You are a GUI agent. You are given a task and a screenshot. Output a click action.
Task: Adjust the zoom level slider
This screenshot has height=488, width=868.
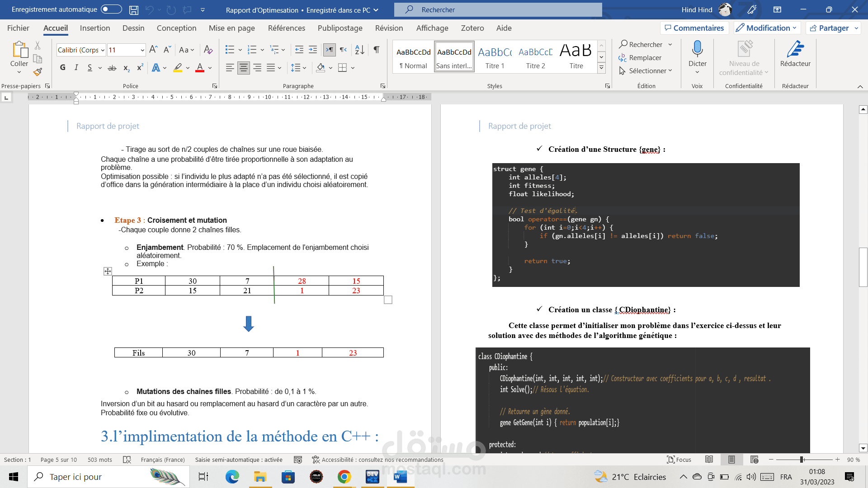[802, 460]
